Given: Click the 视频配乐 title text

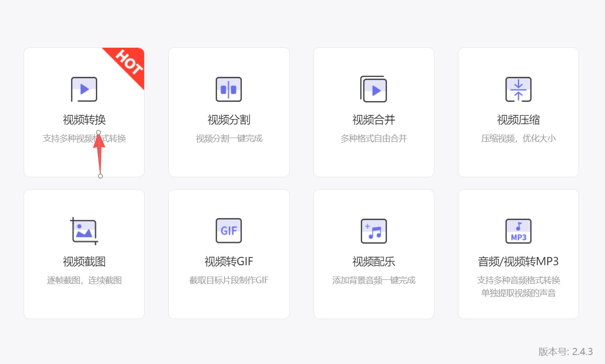Looking at the screenshot, I should click(x=374, y=262).
